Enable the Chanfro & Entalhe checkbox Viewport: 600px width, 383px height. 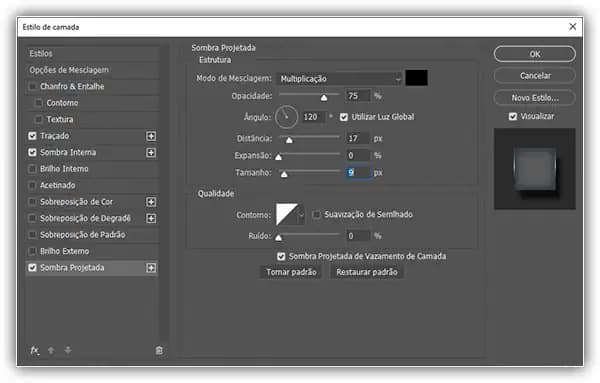pos(33,86)
